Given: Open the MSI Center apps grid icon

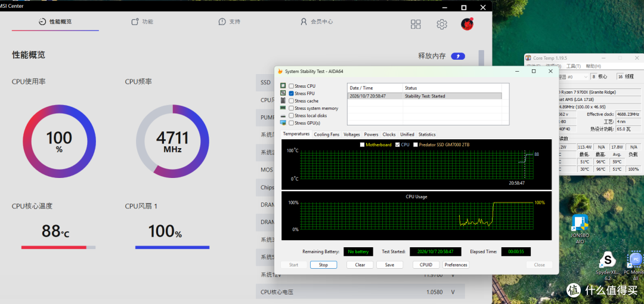Looking at the screenshot, I should (x=416, y=24).
